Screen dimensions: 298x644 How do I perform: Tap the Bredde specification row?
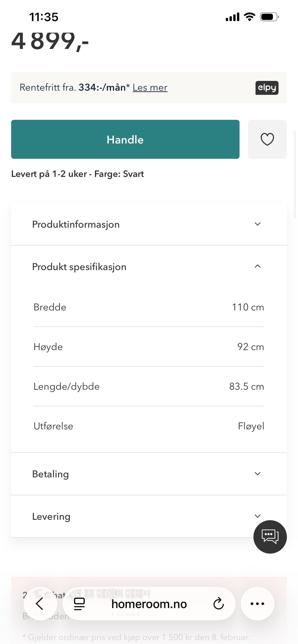pos(149,307)
